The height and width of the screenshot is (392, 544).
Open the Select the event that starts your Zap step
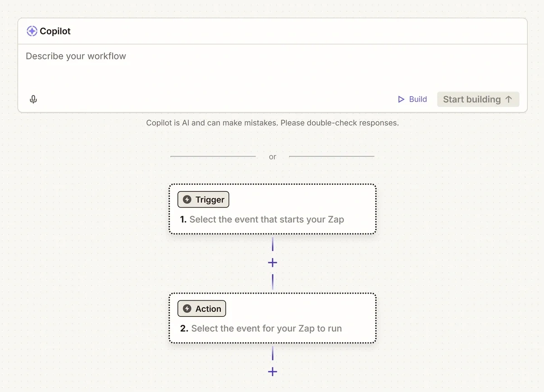[x=272, y=209]
